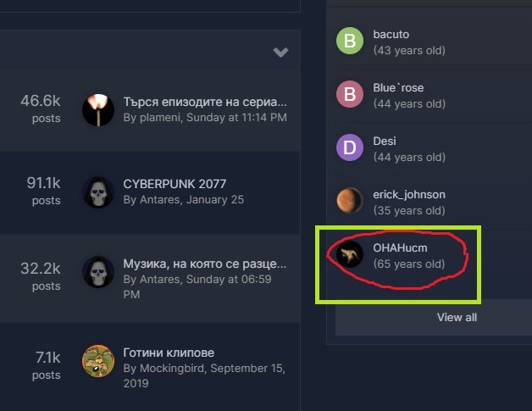This screenshot has height=411, width=532.
Task: Open the skull avatar next to CYBERPUNK 2077
Action: pos(98,192)
